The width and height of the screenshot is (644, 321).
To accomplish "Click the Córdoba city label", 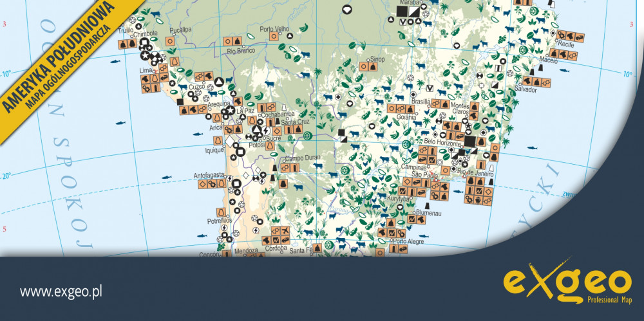I will point(276,248).
